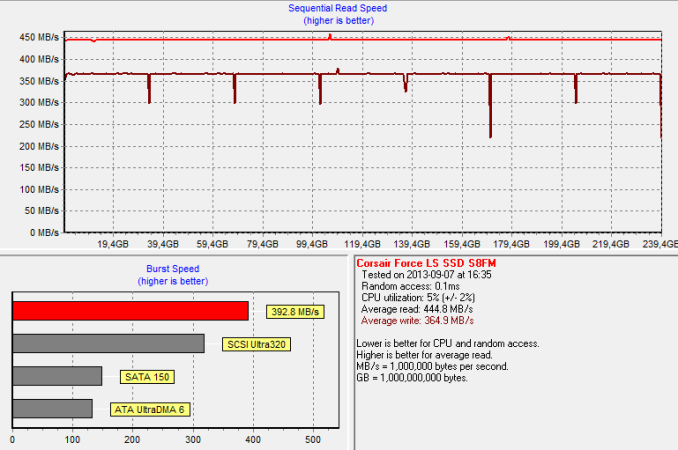Click the ATA UltraDMA 6 label
The image size is (678, 450).
(150, 410)
